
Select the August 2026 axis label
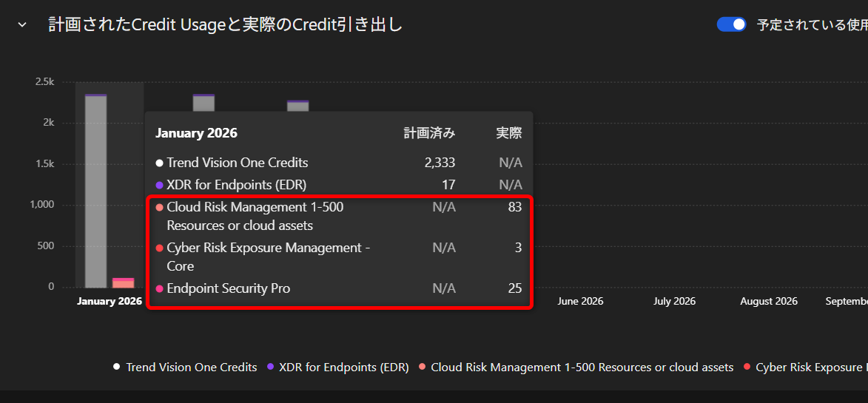(768, 301)
